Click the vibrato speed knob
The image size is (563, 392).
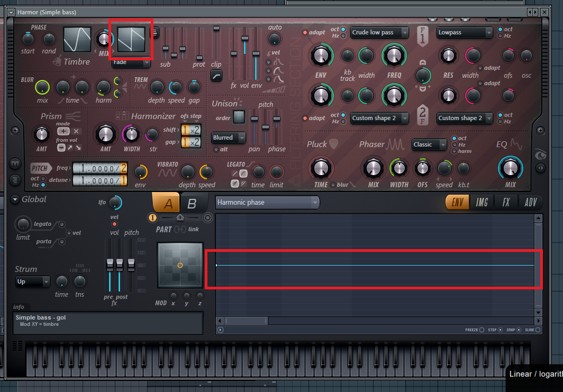click(206, 172)
